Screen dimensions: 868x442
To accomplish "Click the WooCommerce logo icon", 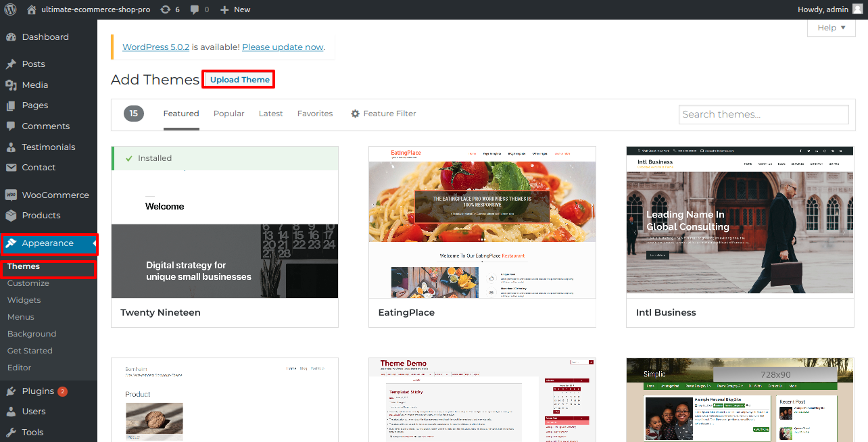I will tap(11, 195).
